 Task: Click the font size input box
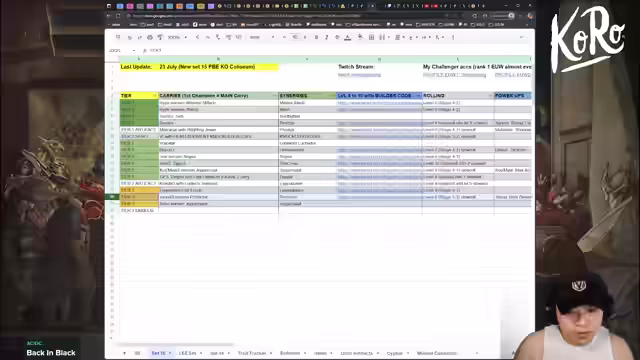pyautogui.click(x=295, y=37)
